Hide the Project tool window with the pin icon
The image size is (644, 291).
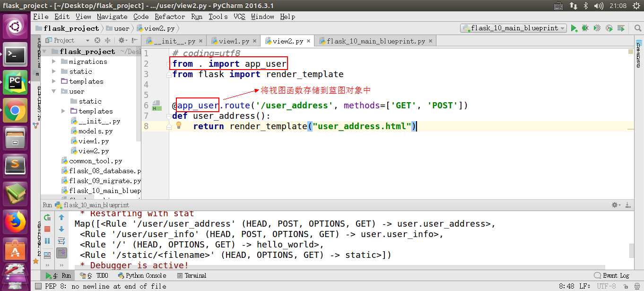coord(135,40)
